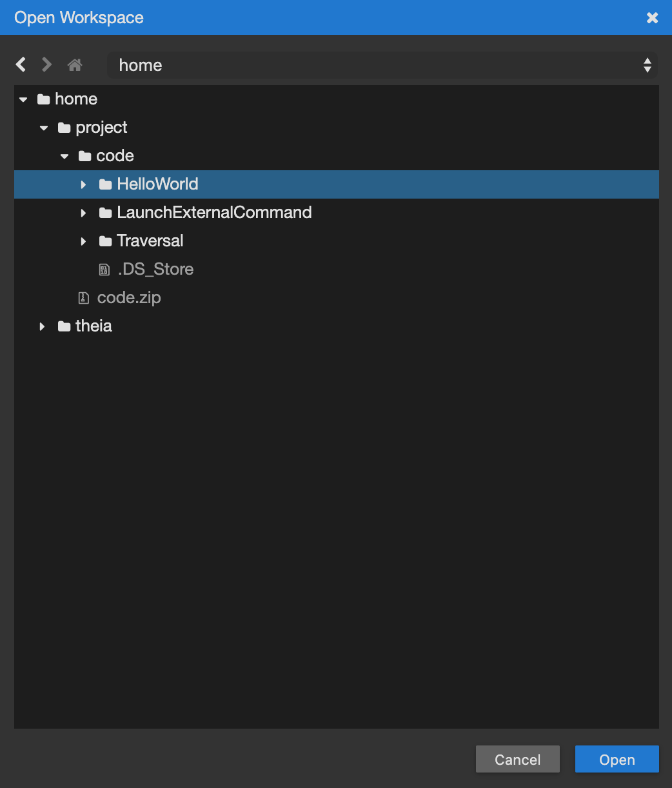This screenshot has height=788, width=672.
Task: Select the code.zip file
Action: [x=129, y=298]
